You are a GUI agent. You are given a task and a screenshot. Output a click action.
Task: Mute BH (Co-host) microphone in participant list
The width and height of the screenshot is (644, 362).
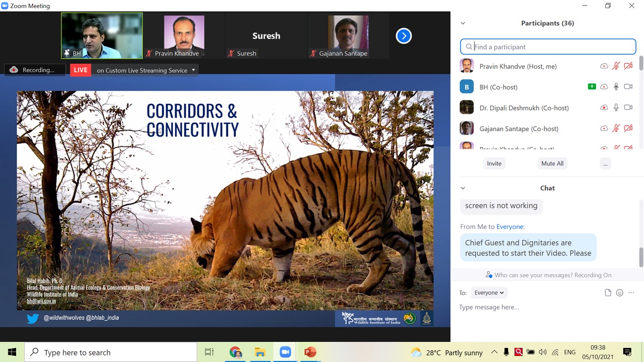616,87
